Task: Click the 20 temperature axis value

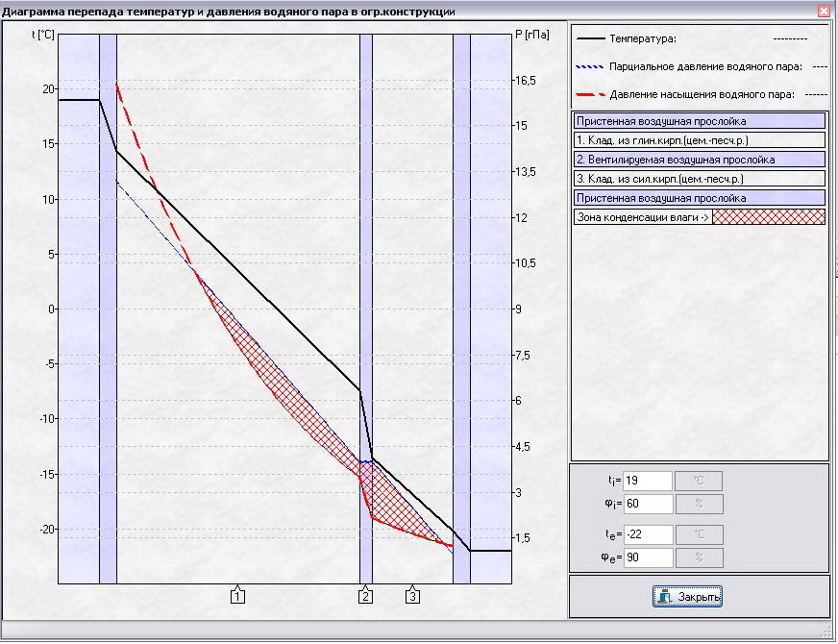Action: [49, 89]
